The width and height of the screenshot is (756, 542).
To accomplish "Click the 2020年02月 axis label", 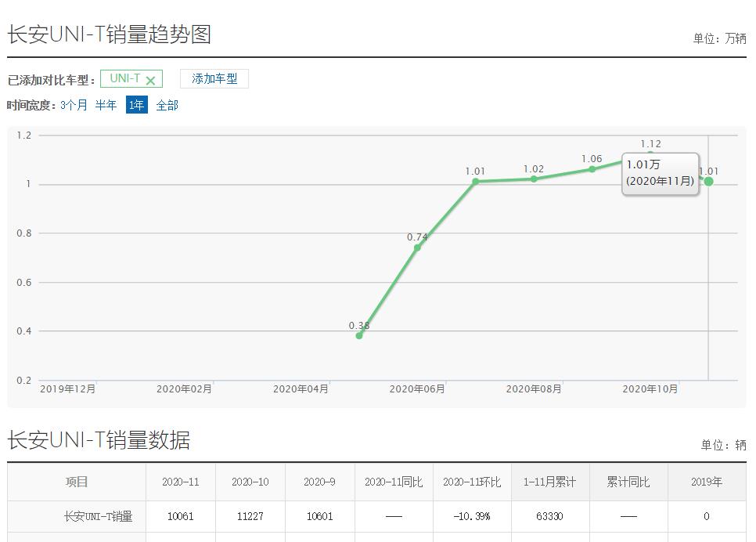I will click(184, 389).
